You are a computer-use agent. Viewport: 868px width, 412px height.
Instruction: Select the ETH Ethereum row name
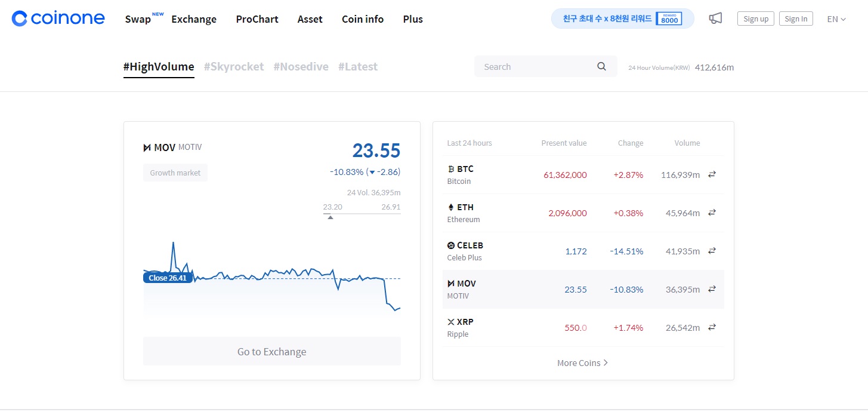click(x=464, y=213)
